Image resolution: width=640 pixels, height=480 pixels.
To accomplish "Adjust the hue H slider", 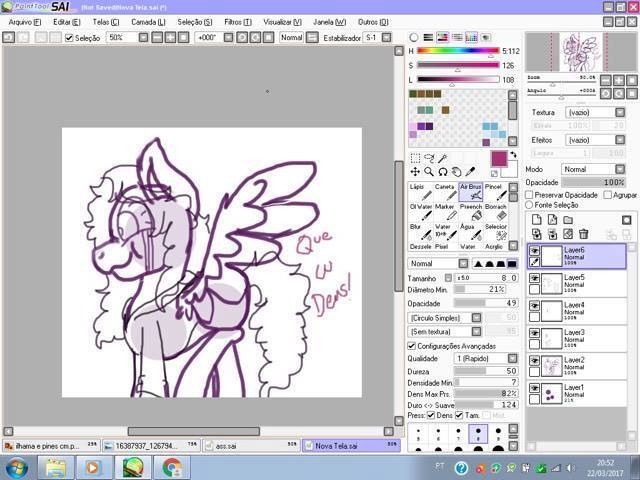I will (x=458, y=51).
